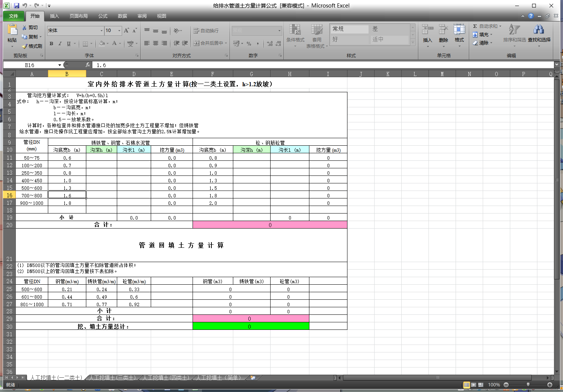Click zoom in plus button
Viewport: 563px width, 392px height.
(550, 385)
